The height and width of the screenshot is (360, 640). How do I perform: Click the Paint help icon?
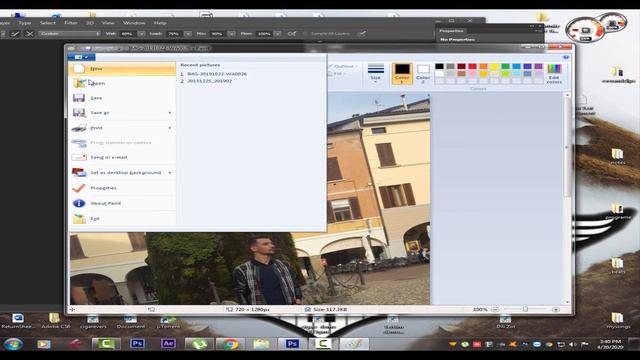[566, 58]
